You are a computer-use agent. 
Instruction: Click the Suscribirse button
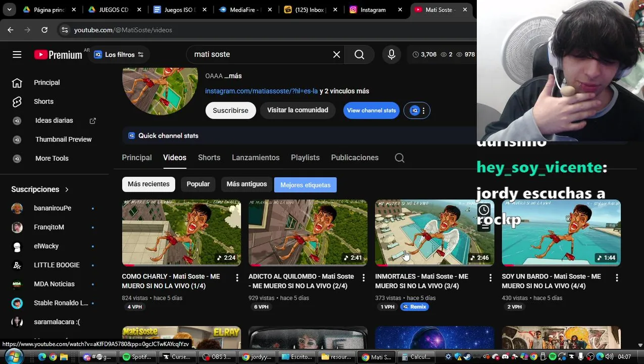click(230, 110)
